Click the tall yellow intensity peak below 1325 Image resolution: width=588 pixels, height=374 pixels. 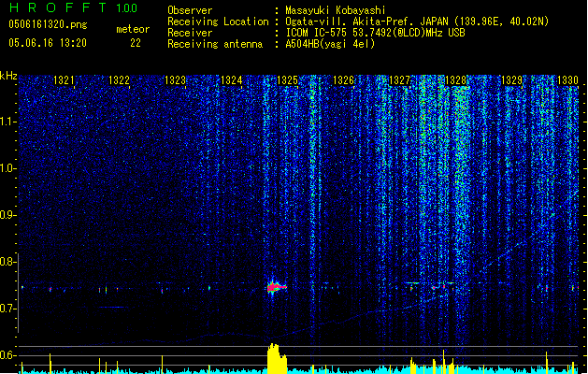pos(277,358)
